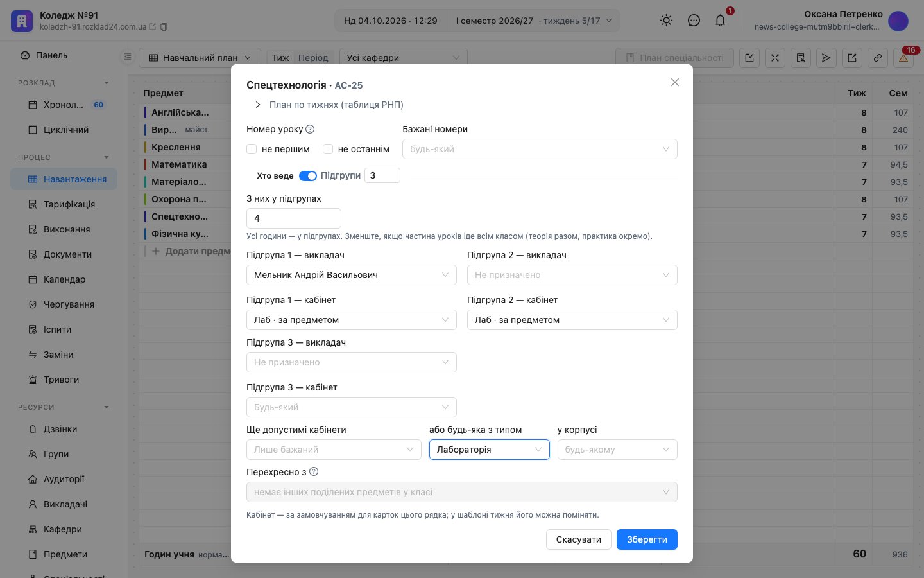
Task: Click the help icon next to Номер уроку
Action: point(310,129)
